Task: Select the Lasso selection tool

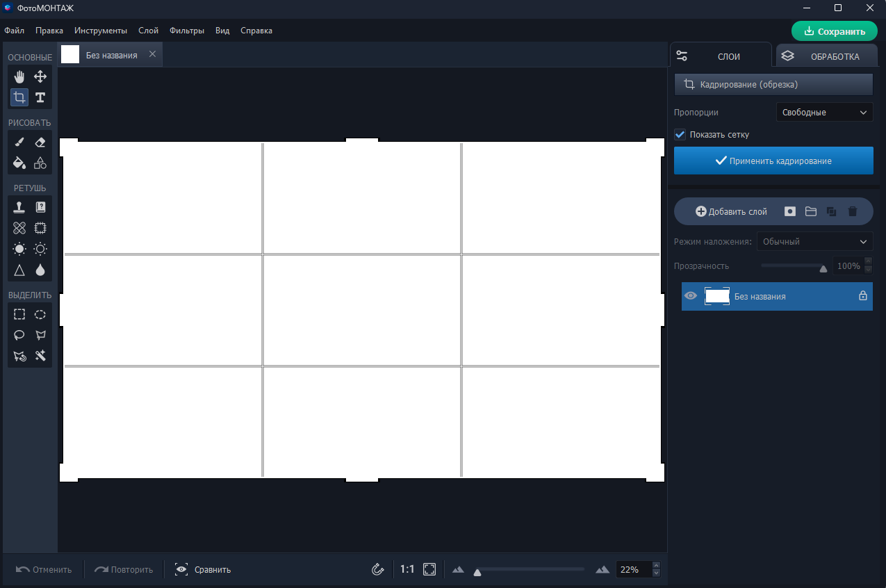Action: 19,335
